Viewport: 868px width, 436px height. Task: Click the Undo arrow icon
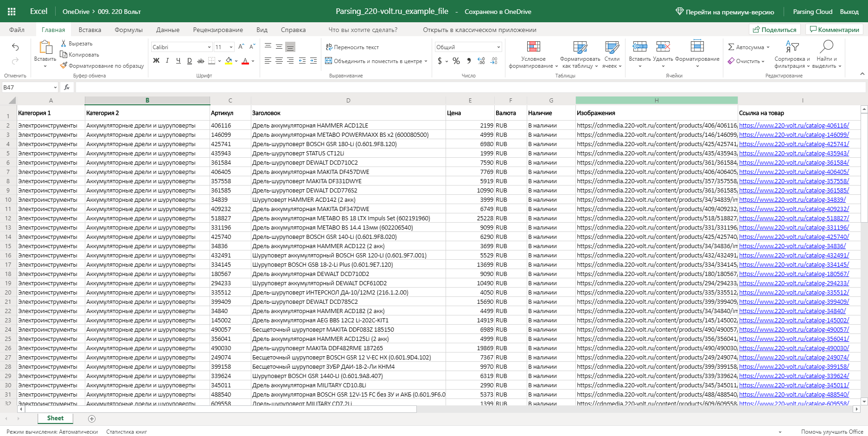15,47
